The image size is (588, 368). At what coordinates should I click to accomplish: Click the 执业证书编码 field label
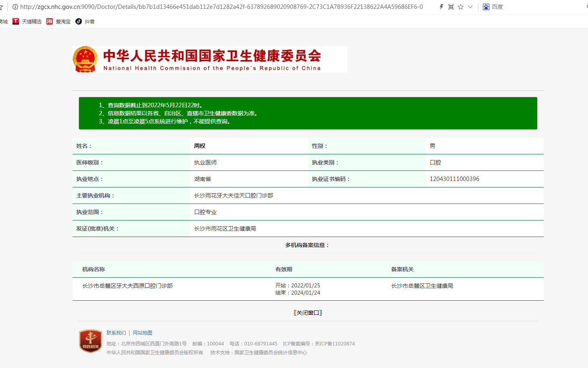tap(331, 179)
